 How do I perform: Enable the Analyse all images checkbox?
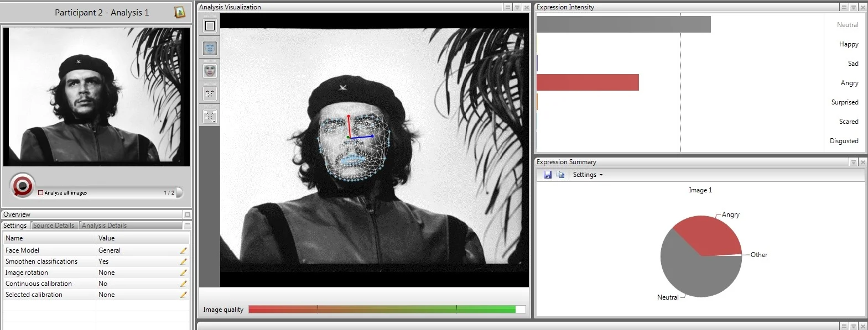pyautogui.click(x=40, y=193)
